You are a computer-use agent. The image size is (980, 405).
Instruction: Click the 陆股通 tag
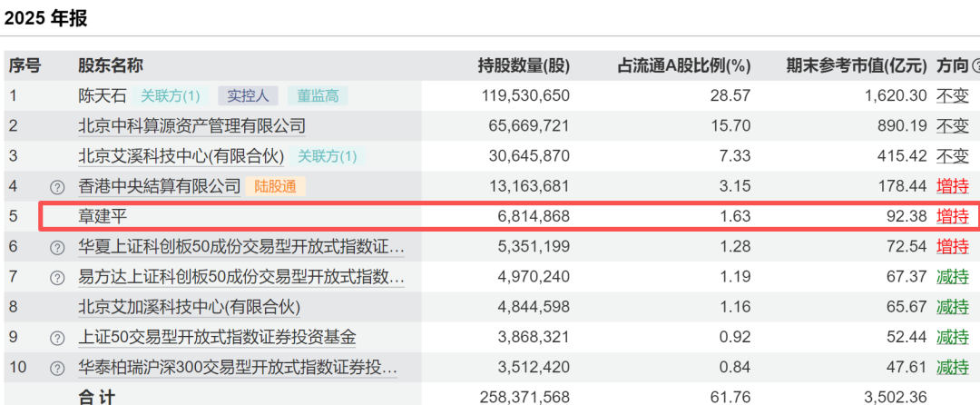pos(276,186)
